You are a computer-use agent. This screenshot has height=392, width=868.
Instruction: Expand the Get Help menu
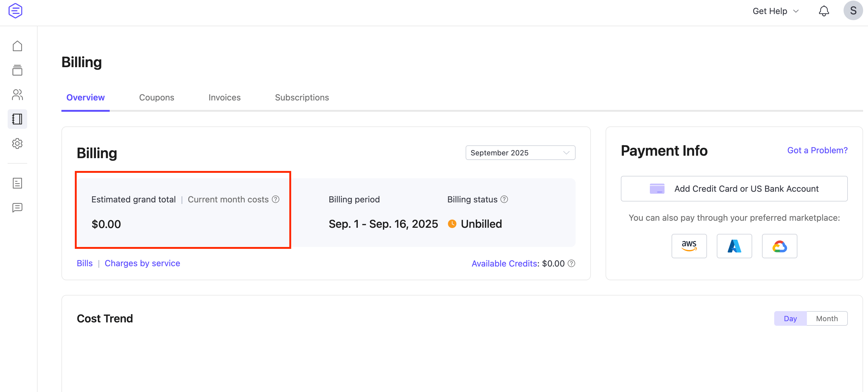(775, 10)
